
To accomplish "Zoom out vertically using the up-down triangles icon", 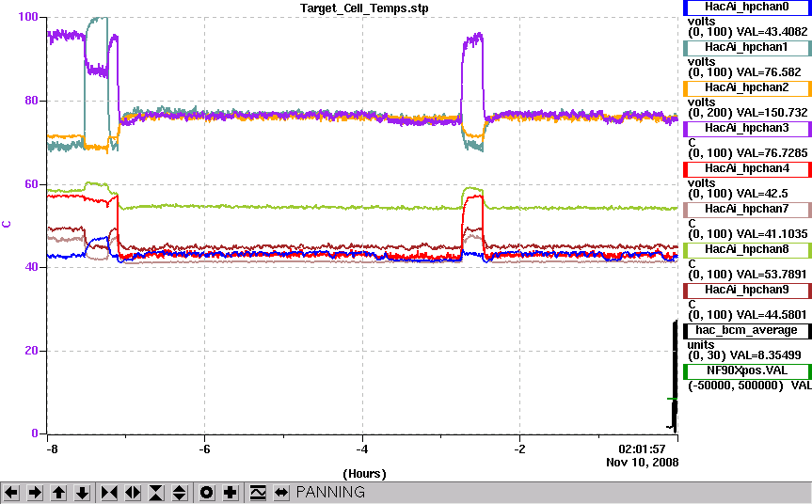I will [x=180, y=492].
